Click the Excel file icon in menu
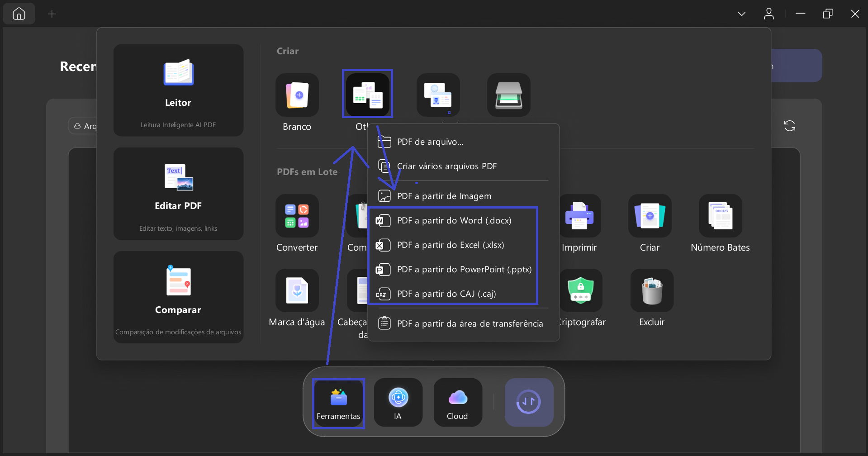This screenshot has width=868, height=456. 383,245
